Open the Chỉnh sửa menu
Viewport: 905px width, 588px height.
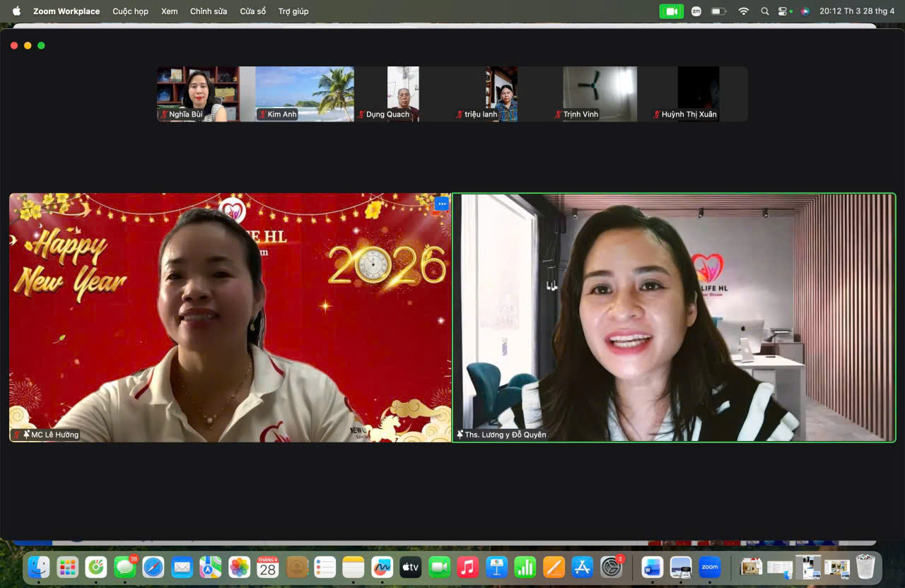tap(209, 11)
